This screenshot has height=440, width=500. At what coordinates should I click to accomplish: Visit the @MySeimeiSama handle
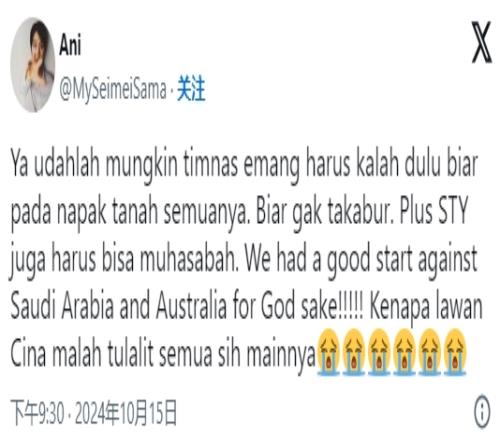pyautogui.click(x=113, y=89)
